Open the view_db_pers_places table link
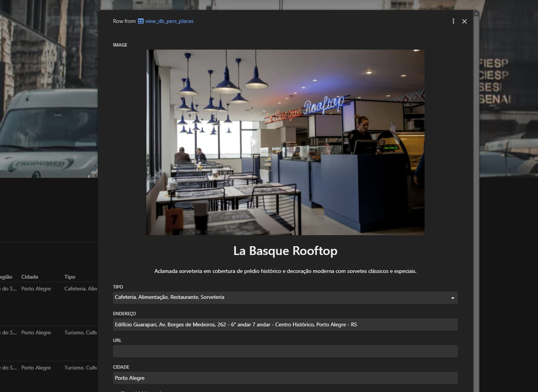Viewport: 538px width, 392px height. pos(169,21)
